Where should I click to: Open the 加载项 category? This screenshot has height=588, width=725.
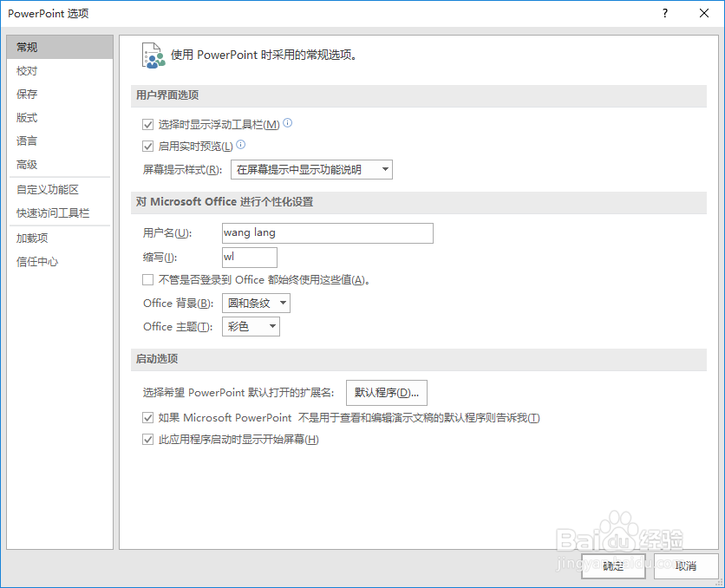[x=31, y=238]
